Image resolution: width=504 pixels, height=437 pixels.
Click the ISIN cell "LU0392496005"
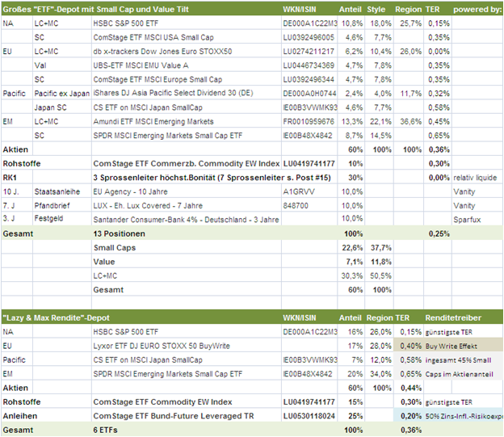tap(309, 37)
